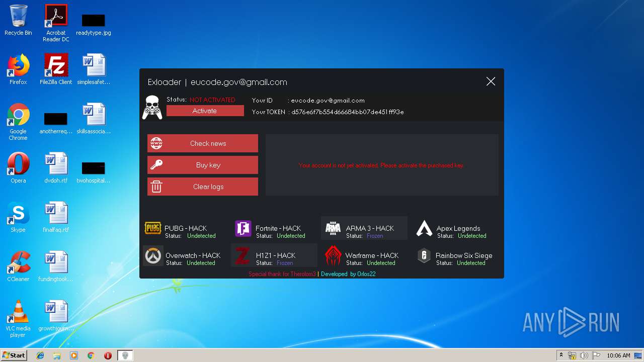Select the ARMA 3 game icon

333,229
